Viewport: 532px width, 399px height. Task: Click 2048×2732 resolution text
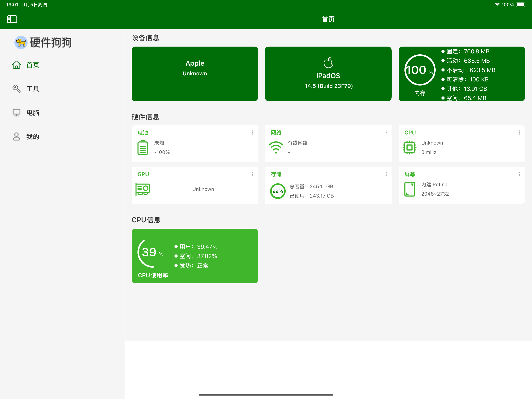point(435,194)
